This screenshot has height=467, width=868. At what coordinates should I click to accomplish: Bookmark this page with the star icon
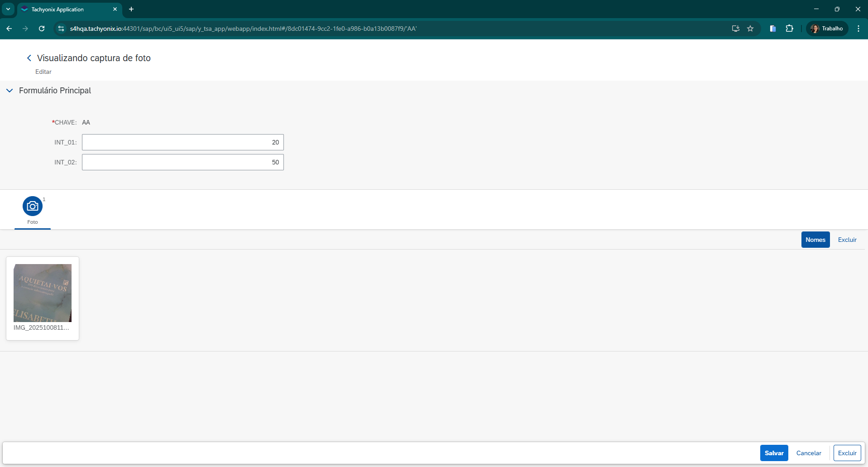pos(750,29)
